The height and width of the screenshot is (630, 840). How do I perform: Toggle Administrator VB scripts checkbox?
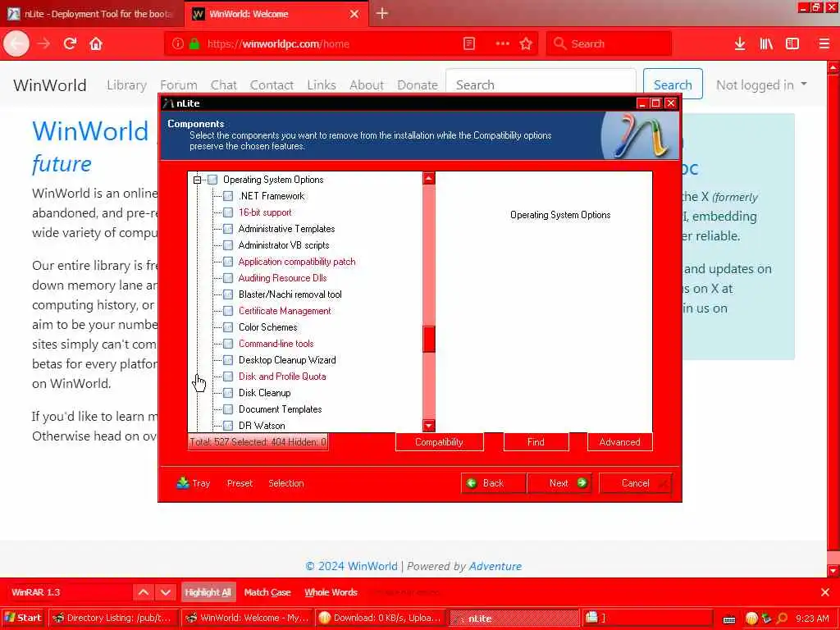228,245
